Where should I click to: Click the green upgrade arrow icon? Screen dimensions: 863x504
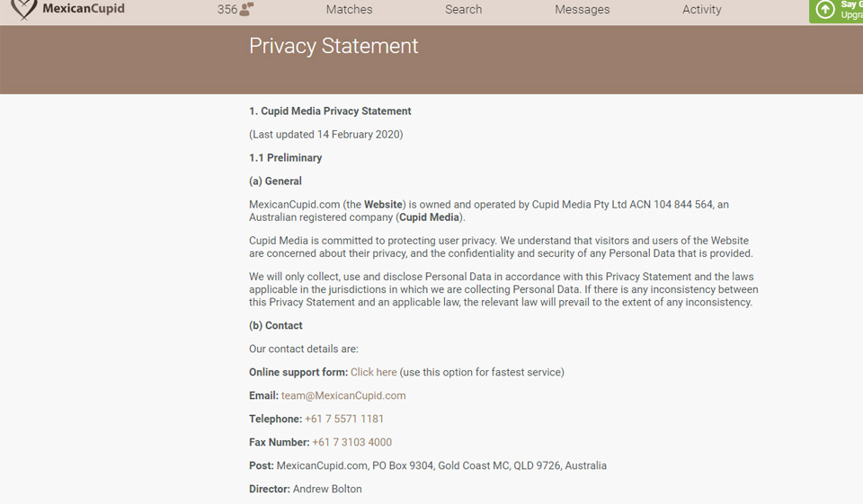pos(824,10)
